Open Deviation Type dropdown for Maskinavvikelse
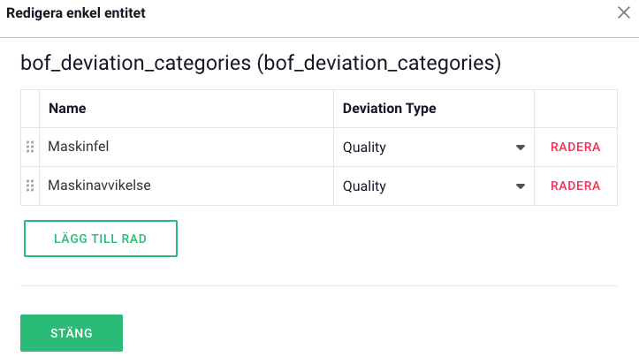639x364 pixels. [424, 186]
